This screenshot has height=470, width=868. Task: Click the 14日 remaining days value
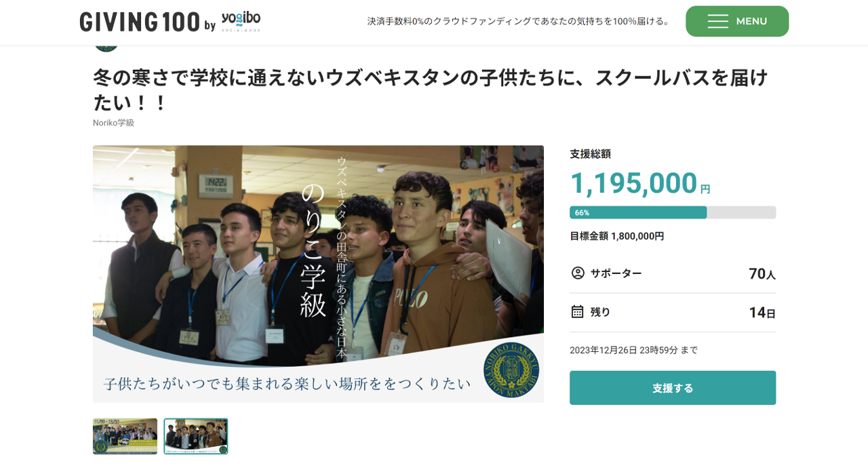pyautogui.click(x=762, y=312)
